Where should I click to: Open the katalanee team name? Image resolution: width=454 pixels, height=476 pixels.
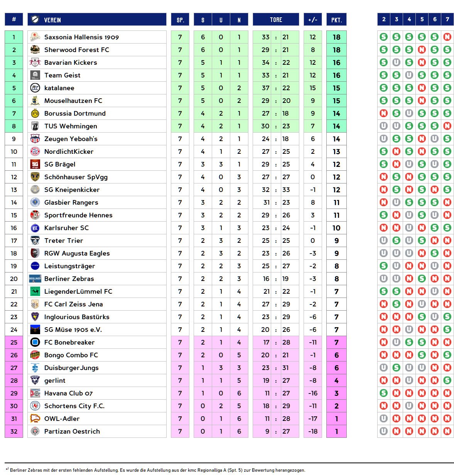(59, 88)
